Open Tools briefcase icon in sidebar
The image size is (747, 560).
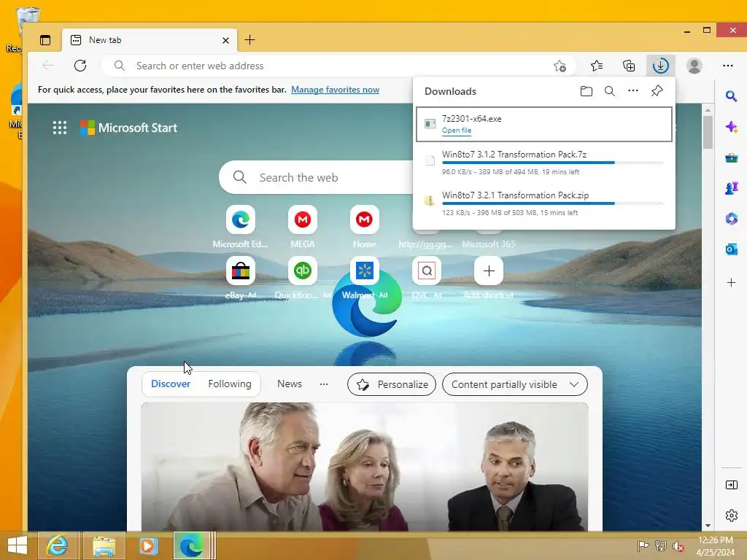[x=731, y=157]
